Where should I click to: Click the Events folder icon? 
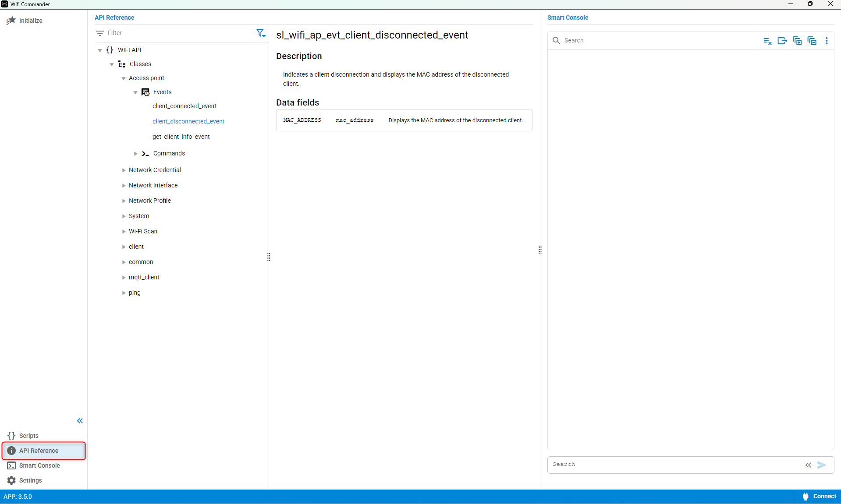pos(145,92)
